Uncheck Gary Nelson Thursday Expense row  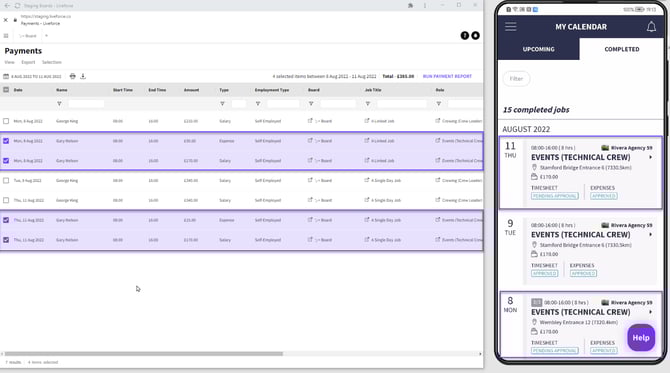(x=6, y=220)
